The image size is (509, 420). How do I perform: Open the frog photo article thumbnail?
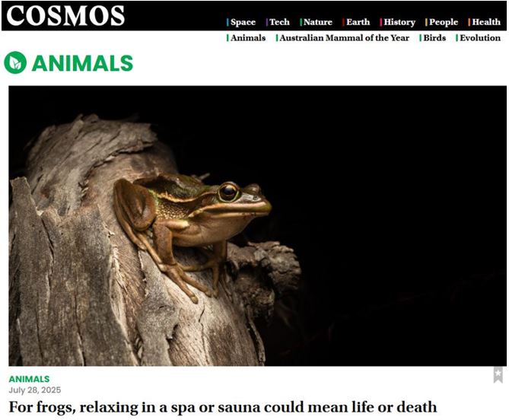[257, 226]
